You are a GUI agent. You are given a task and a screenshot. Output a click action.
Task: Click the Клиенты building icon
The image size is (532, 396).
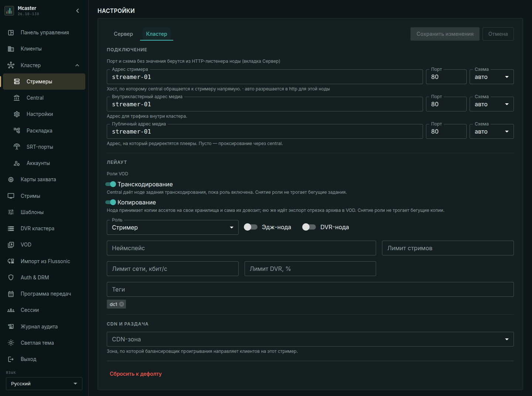pyautogui.click(x=11, y=49)
